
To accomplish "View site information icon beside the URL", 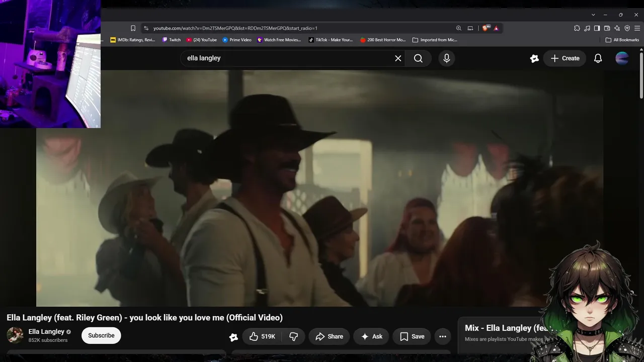I will pyautogui.click(x=146, y=28).
